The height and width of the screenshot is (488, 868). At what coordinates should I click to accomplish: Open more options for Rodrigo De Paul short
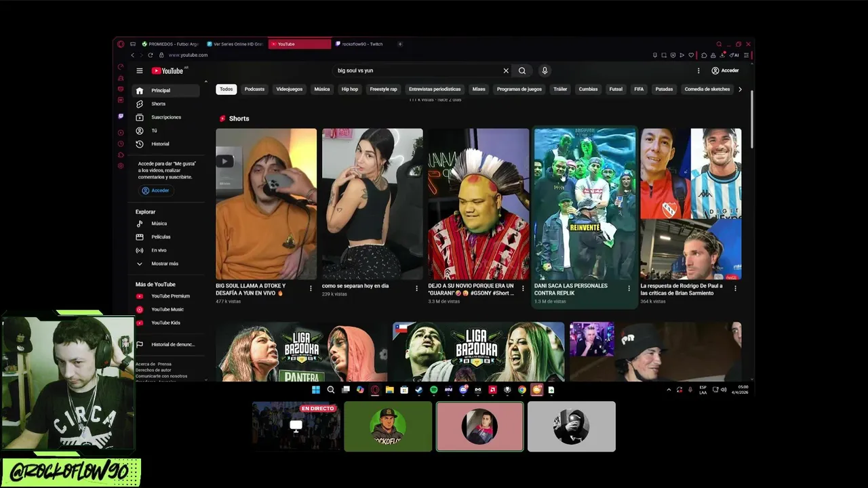click(x=735, y=288)
